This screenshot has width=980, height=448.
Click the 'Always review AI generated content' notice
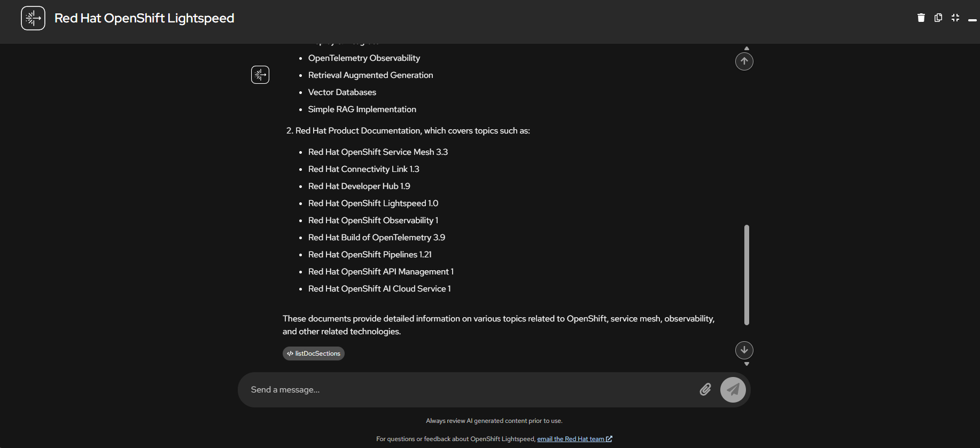[x=494, y=421]
